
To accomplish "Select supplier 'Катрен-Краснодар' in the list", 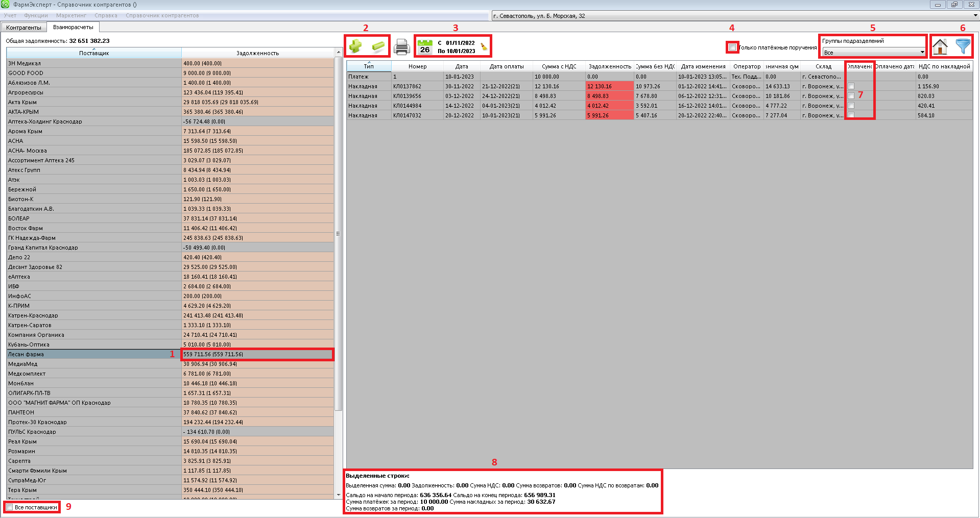I will [x=33, y=315].
